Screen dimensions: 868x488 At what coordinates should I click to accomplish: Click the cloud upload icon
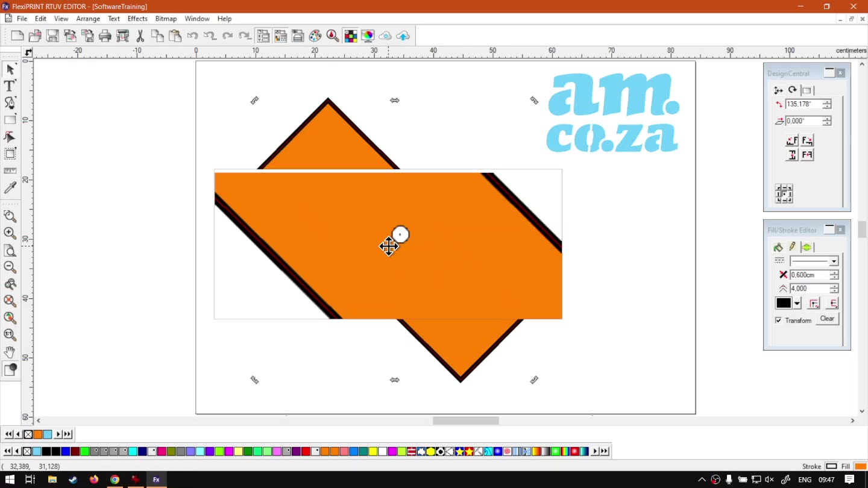(403, 36)
